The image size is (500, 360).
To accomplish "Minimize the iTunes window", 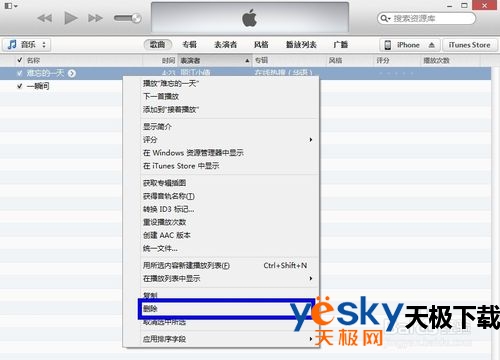I will 449,6.
